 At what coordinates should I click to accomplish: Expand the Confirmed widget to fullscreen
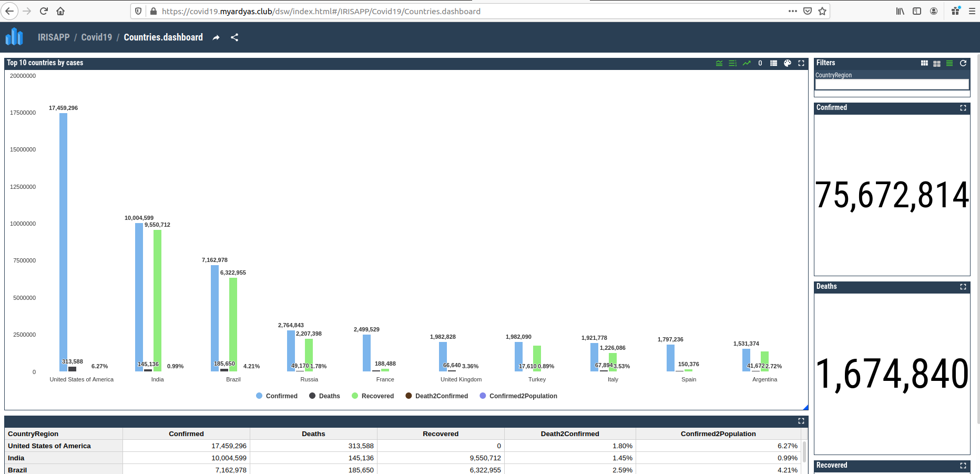coord(963,108)
